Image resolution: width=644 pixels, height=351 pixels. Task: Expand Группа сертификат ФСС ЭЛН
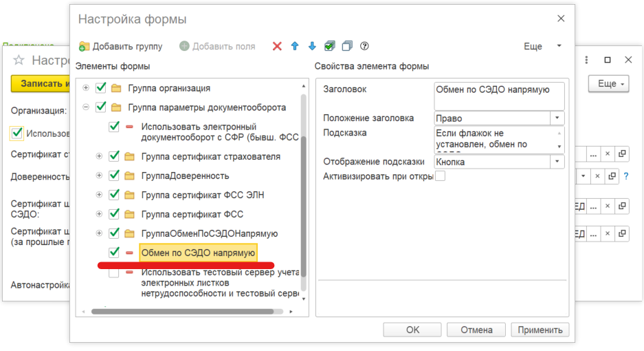click(x=99, y=195)
